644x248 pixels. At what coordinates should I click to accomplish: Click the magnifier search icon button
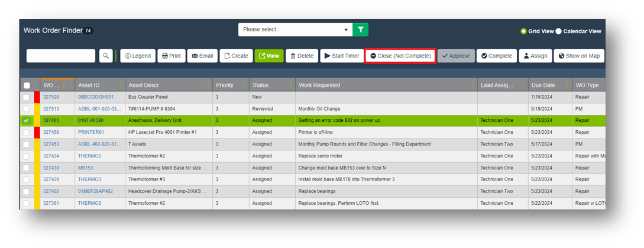click(106, 56)
